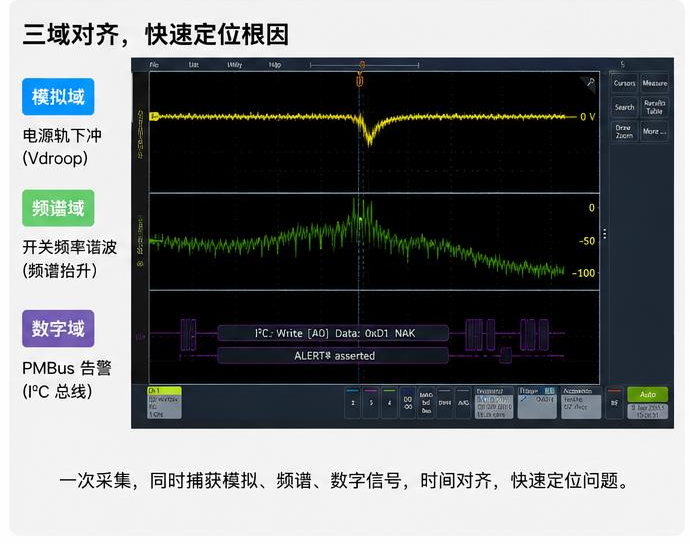Click the magnifier zoom icon in waveform corner
Image resolution: width=690 pixels, height=545 pixels.
(590, 82)
